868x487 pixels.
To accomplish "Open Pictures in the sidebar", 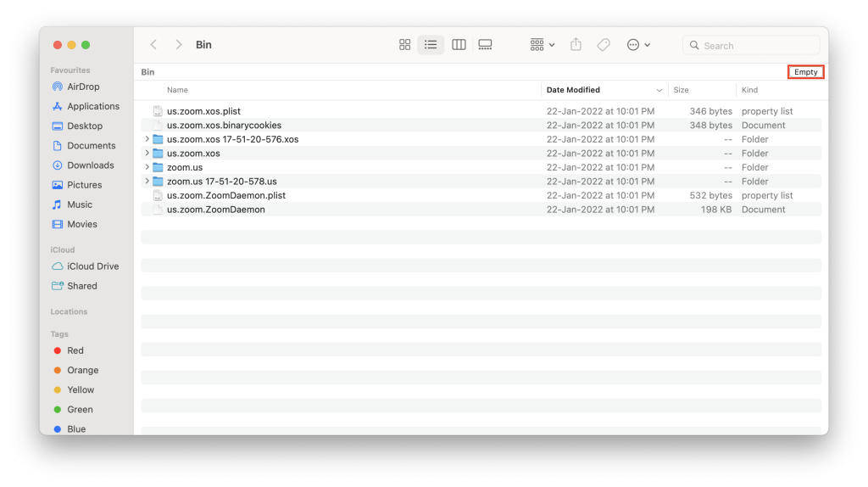I will click(76, 185).
